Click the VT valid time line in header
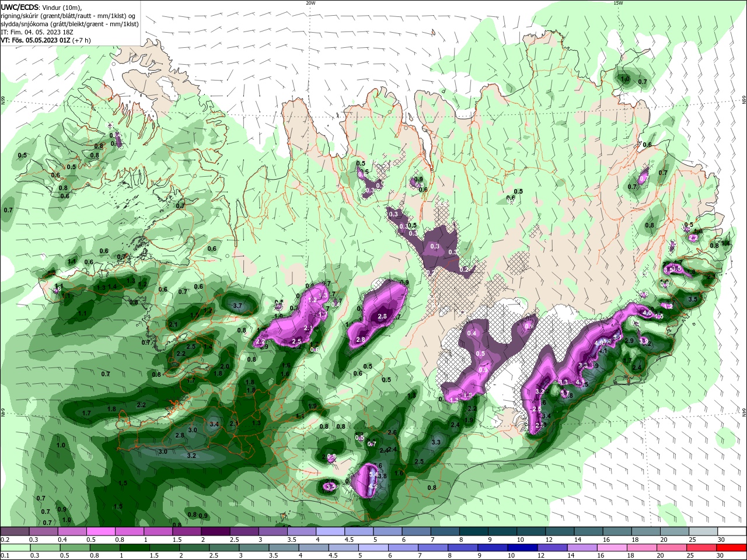 click(46, 40)
